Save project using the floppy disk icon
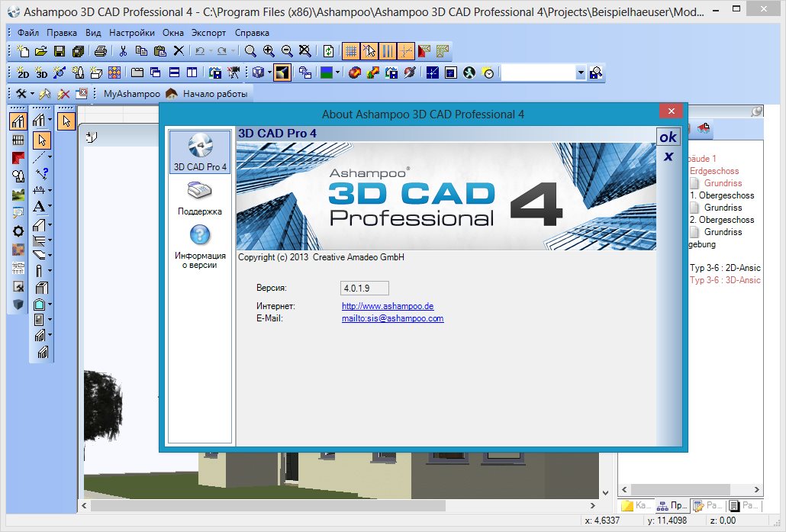Screen dimensions: 786x532 click(60, 50)
